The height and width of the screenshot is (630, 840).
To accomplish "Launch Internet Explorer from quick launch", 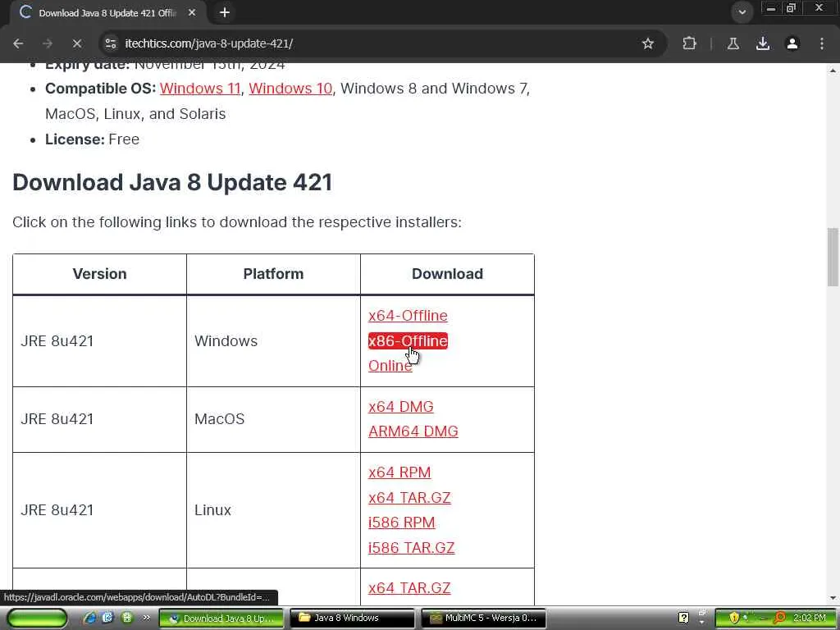I will 89,618.
